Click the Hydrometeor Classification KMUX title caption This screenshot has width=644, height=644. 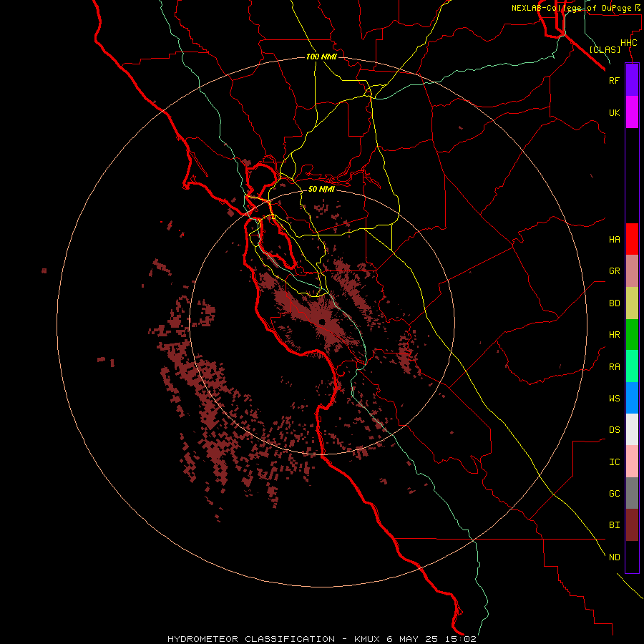click(322, 639)
